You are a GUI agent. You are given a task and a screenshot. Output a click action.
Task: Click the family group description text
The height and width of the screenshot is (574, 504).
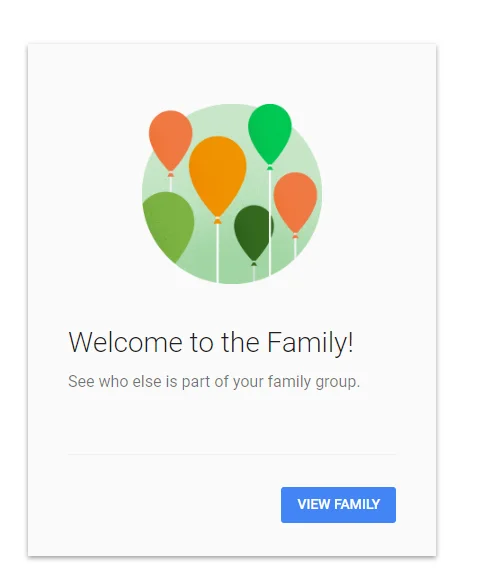pyautogui.click(x=214, y=381)
